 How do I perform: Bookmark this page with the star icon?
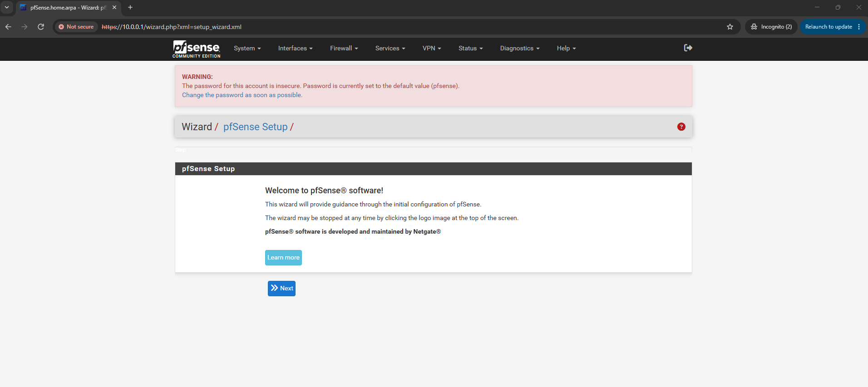tap(730, 27)
